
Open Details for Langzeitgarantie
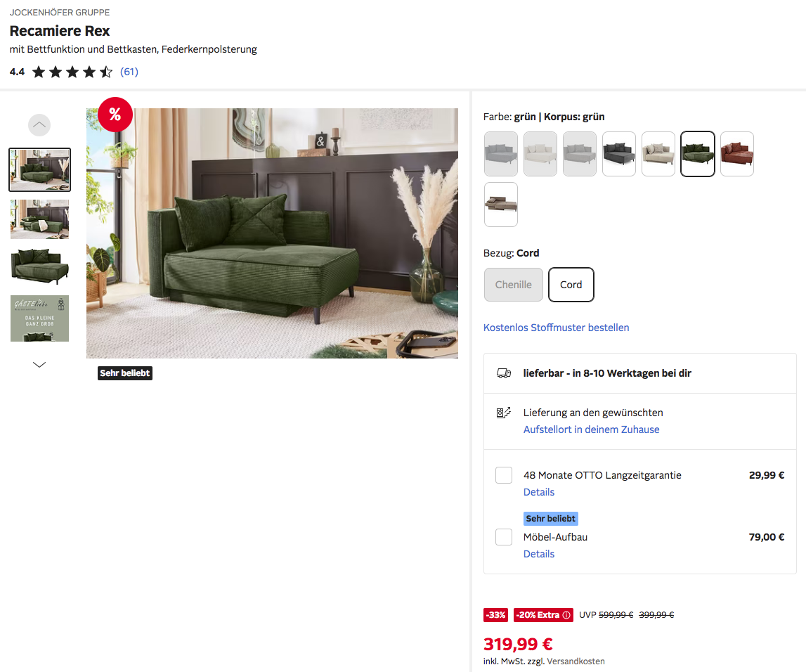539,492
